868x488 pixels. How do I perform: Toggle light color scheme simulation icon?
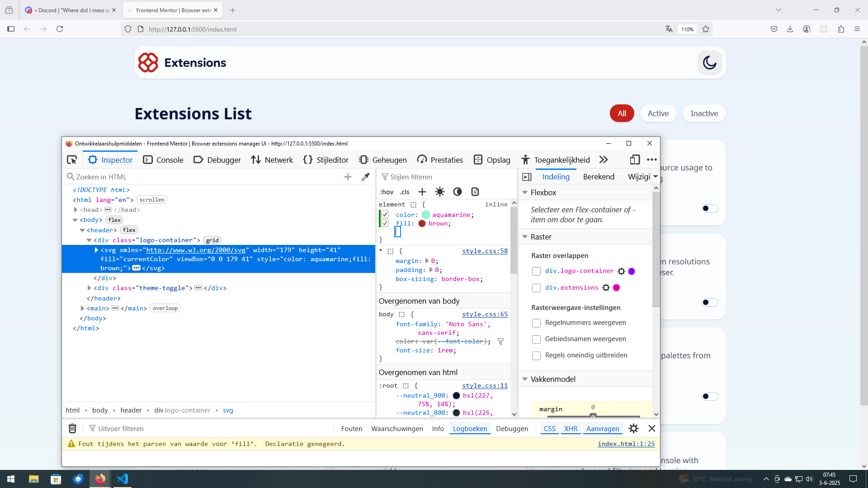(439, 192)
